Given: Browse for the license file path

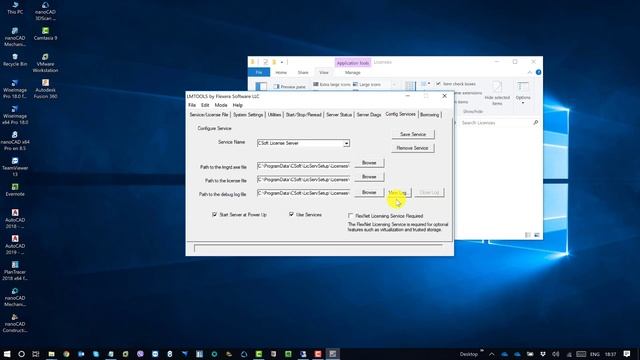Looking at the screenshot, I should (x=369, y=177).
